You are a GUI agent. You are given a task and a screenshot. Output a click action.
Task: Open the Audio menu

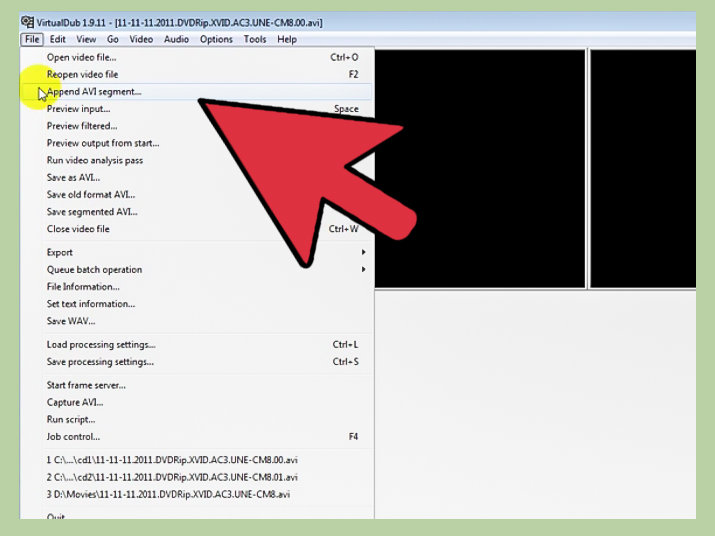tap(176, 40)
